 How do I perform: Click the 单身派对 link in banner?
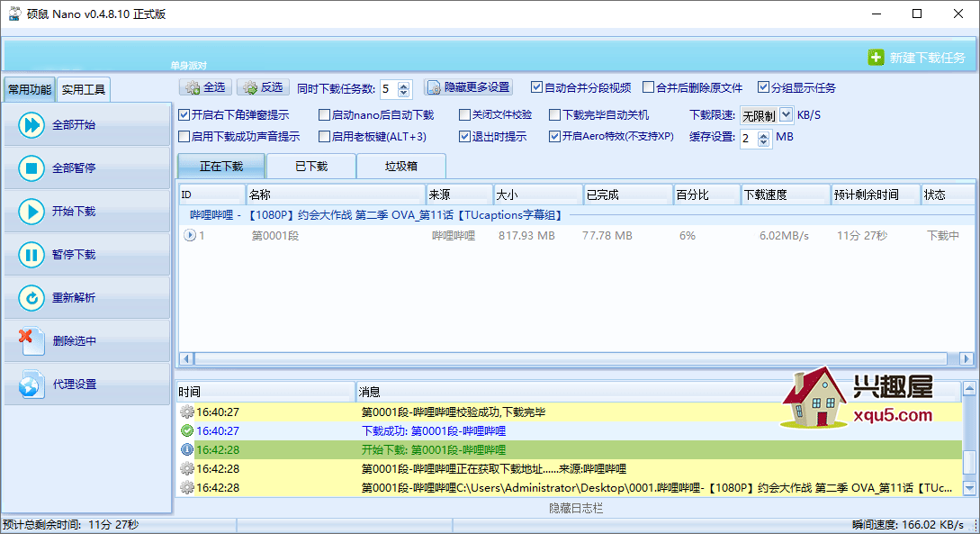189,66
